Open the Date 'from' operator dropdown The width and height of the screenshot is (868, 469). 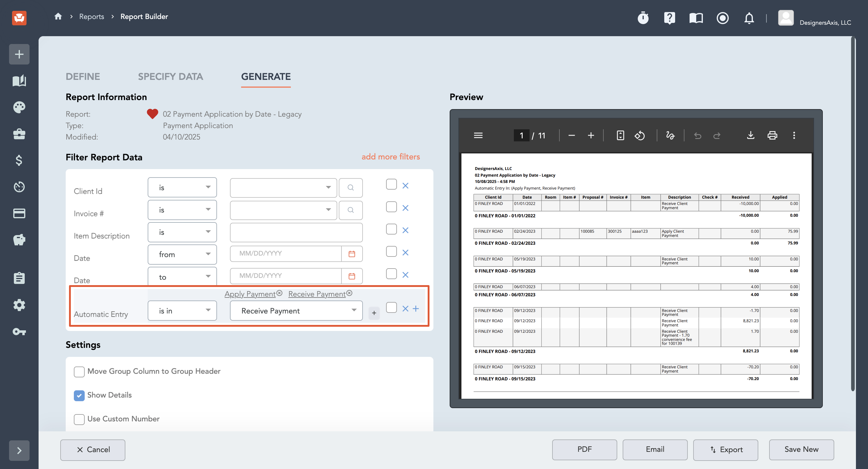tap(182, 254)
